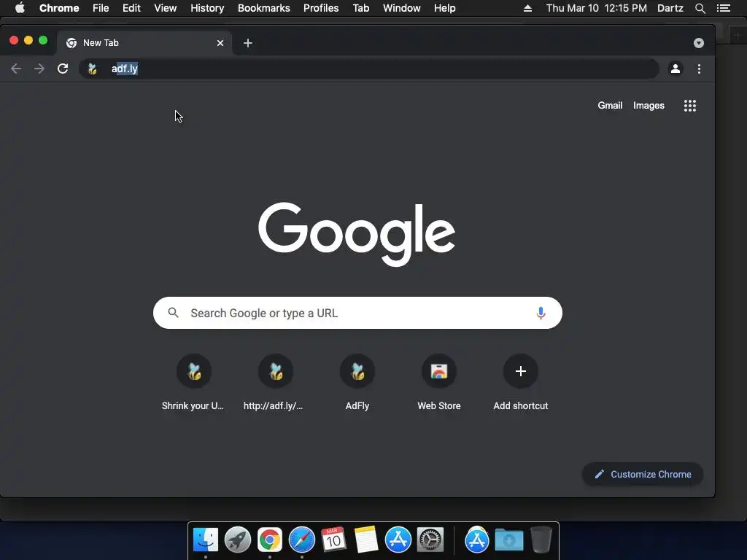The image size is (747, 560).
Task: Start voice search with microphone icon
Action: pos(541,313)
